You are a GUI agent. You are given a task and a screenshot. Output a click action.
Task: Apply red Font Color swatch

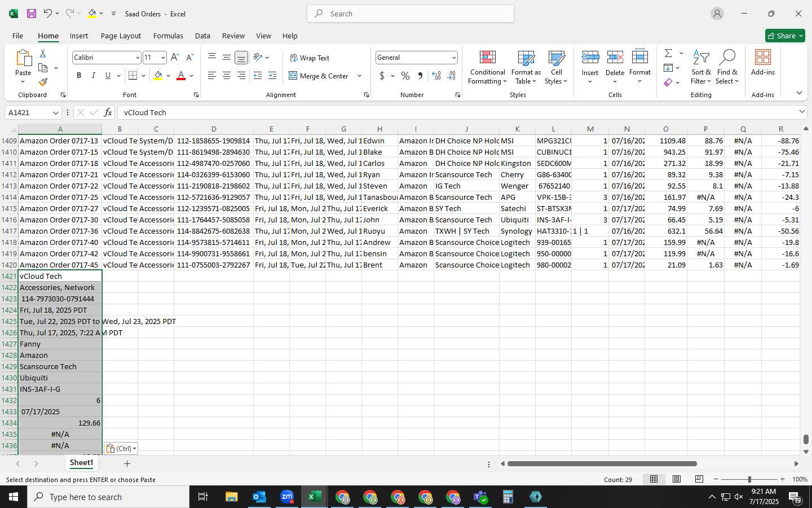(x=181, y=76)
